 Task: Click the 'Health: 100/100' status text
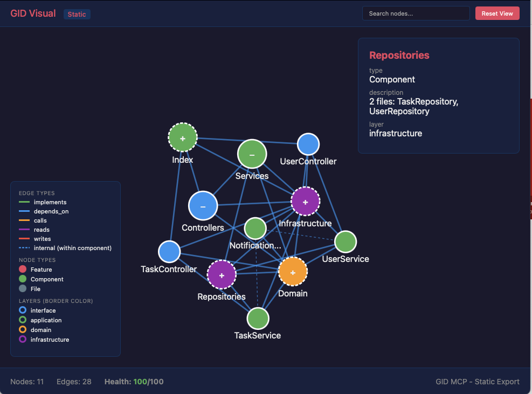(x=134, y=382)
